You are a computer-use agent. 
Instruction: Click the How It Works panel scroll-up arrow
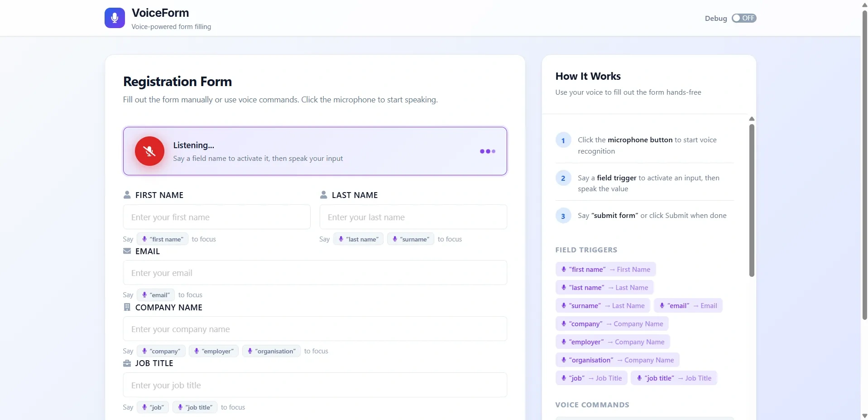752,119
